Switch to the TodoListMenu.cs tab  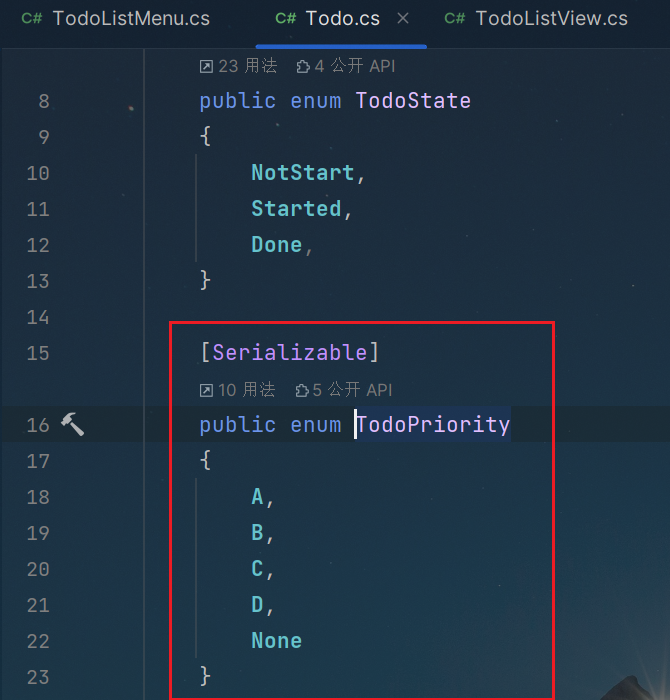point(116,19)
